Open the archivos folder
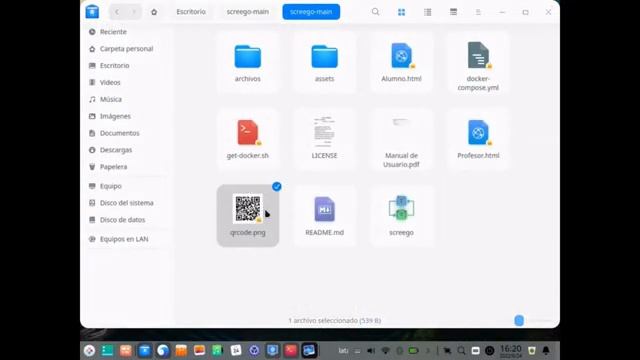The image size is (640, 360). (247, 62)
